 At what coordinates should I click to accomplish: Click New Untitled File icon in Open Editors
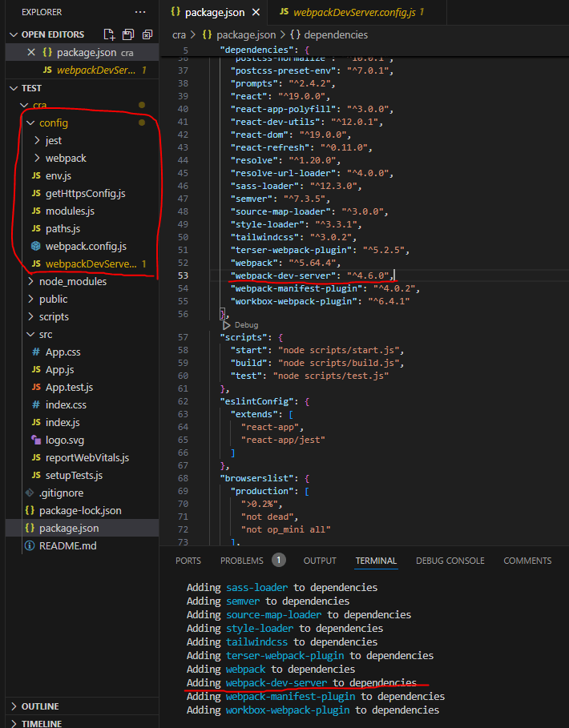pyautogui.click(x=110, y=34)
